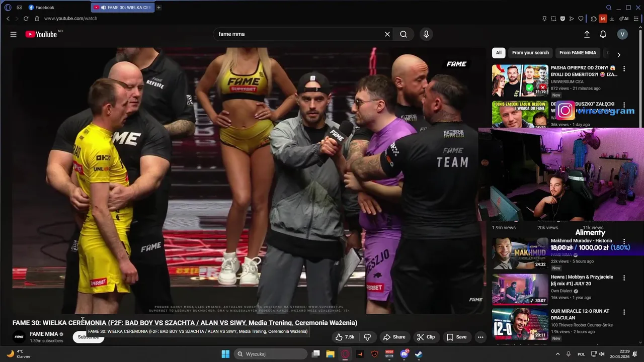Open options for PASHA OPIEPRZ video
Image resolution: width=644 pixels, height=362 pixels.
(x=624, y=69)
